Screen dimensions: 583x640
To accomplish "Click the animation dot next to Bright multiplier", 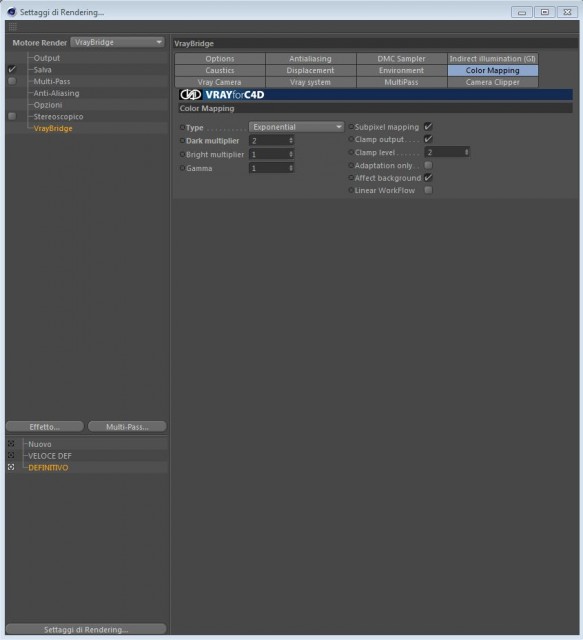I will [x=182, y=154].
